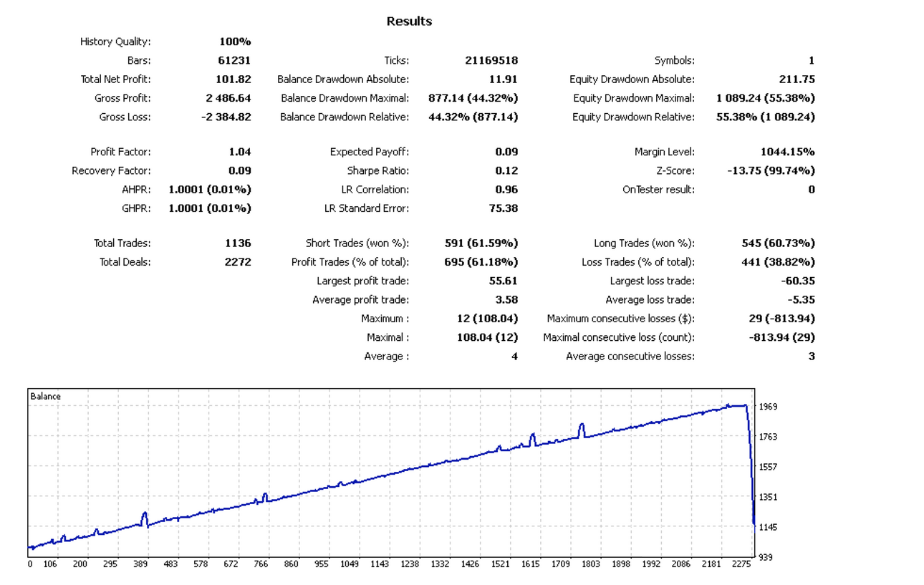
Task: Click the OnTester result value 0
Action: [x=812, y=190]
